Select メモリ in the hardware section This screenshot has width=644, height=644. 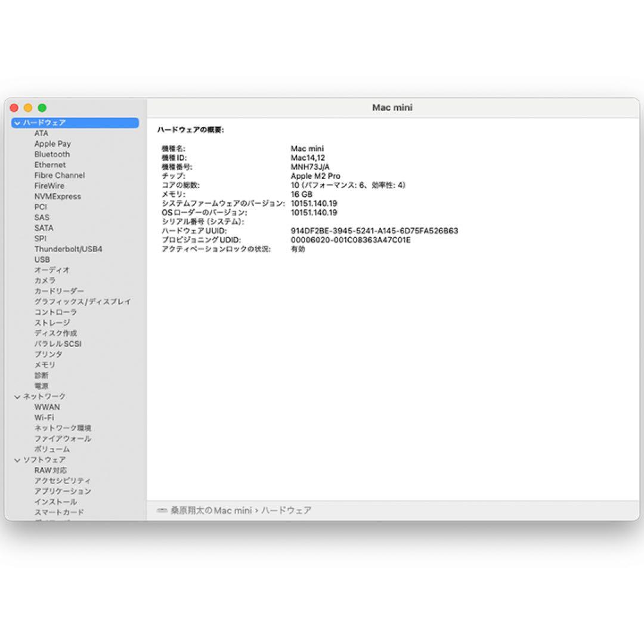coord(45,364)
